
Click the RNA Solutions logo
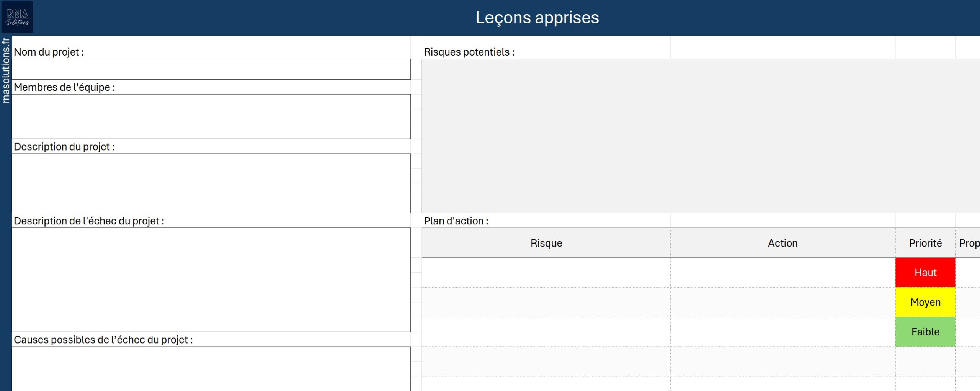pos(17,17)
